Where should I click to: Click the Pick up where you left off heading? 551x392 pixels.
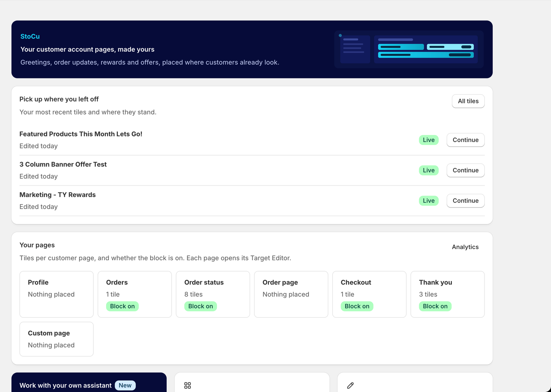pyautogui.click(x=59, y=99)
